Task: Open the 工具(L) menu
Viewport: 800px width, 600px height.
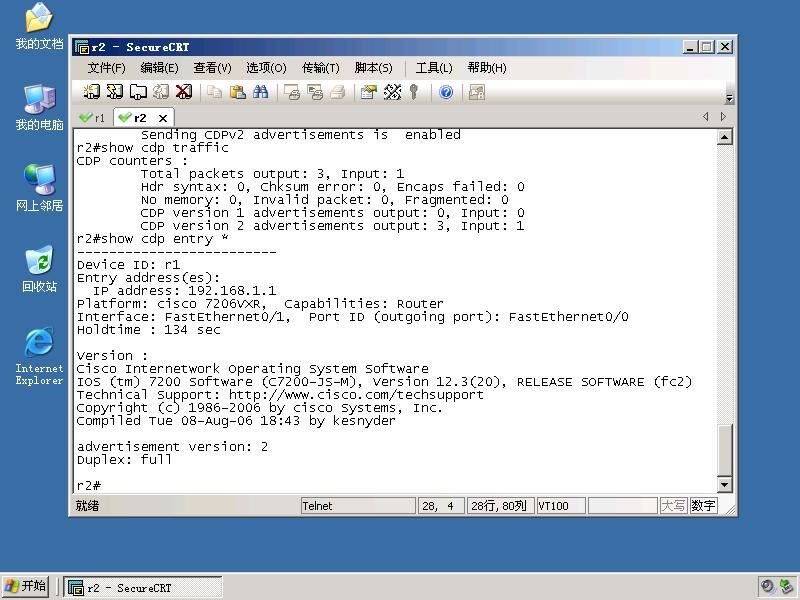Action: (434, 68)
